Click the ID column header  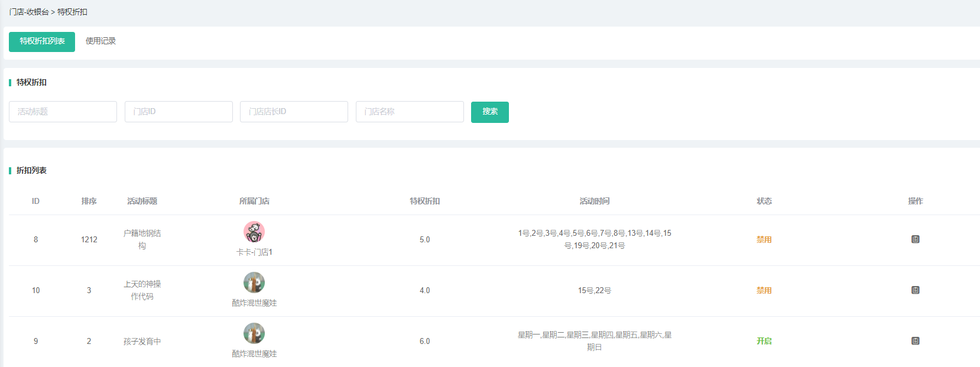[35, 202]
